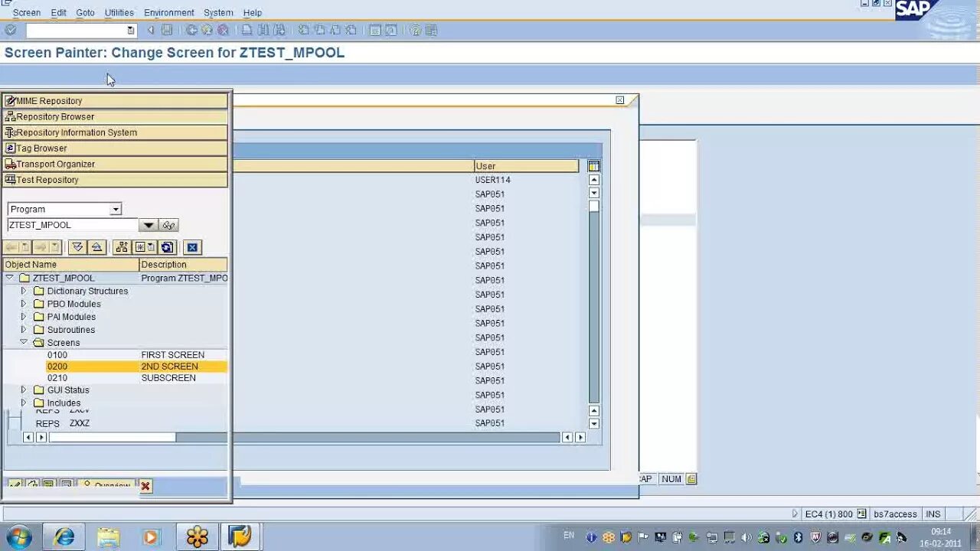
Task: Click the table settings icon beside User column
Action: click(x=593, y=166)
